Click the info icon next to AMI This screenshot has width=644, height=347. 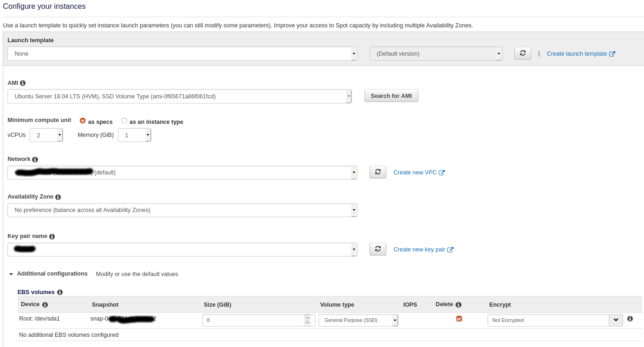23,83
